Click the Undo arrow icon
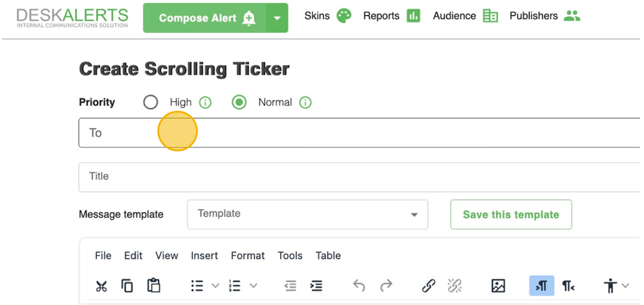Screen dimensions: 644x305 (359, 286)
